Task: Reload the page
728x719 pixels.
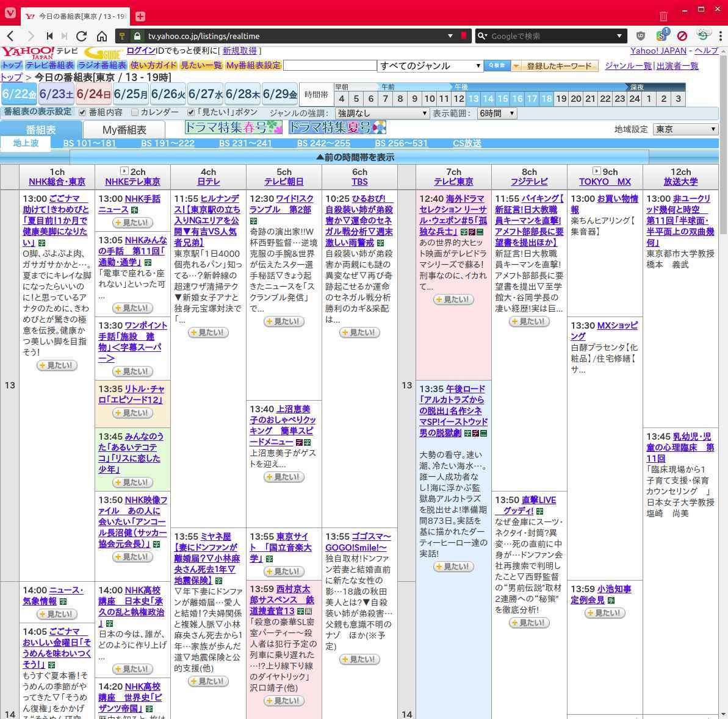Action: (82, 36)
